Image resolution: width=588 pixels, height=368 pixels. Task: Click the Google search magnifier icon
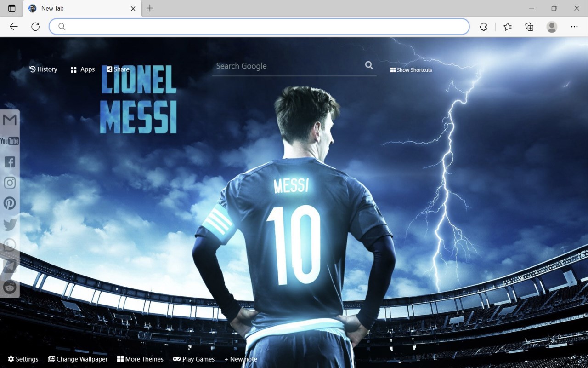coord(369,65)
